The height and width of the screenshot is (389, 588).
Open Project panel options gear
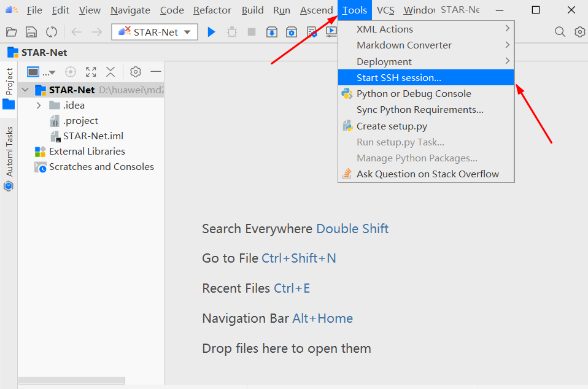point(136,72)
